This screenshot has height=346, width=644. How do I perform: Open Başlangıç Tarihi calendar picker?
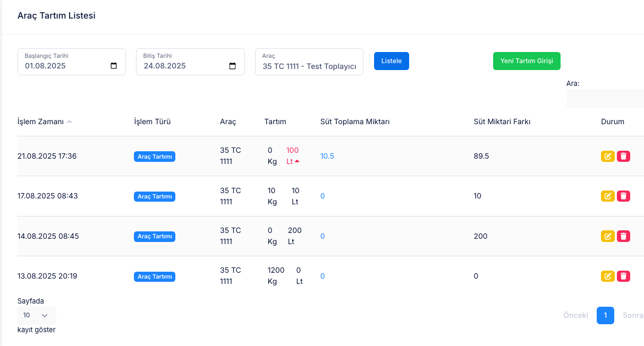click(114, 66)
